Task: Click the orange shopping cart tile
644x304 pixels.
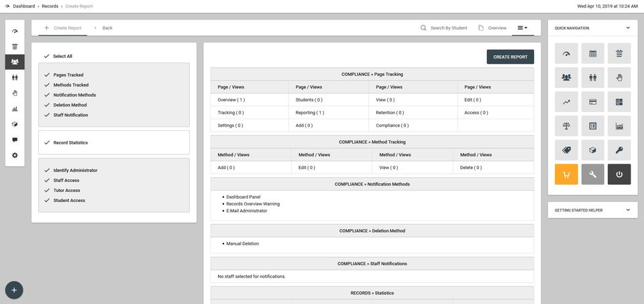Action: coord(566,174)
